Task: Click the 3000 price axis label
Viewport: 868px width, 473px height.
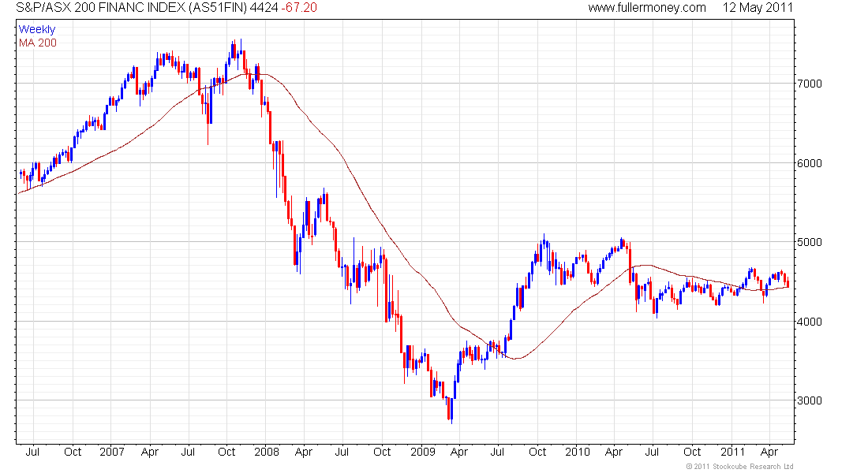Action: (810, 400)
